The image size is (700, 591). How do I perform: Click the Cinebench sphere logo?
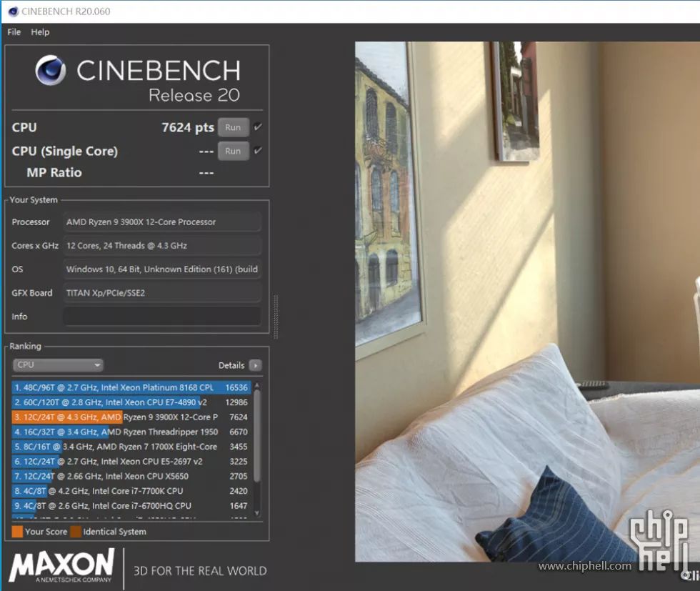click(x=51, y=70)
